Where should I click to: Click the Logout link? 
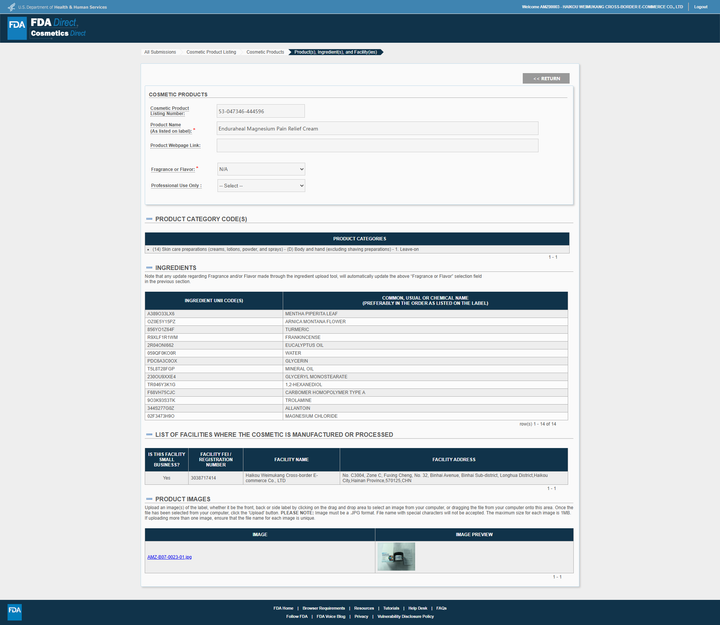coord(701,7)
